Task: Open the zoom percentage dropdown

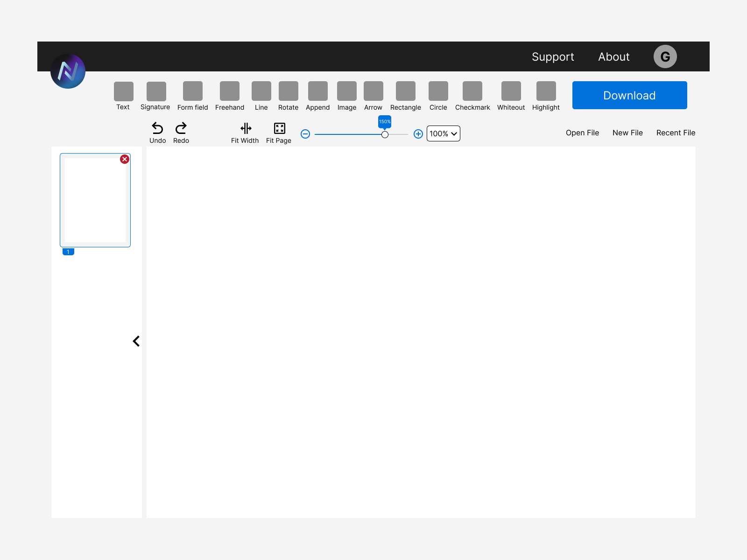Action: tap(443, 133)
